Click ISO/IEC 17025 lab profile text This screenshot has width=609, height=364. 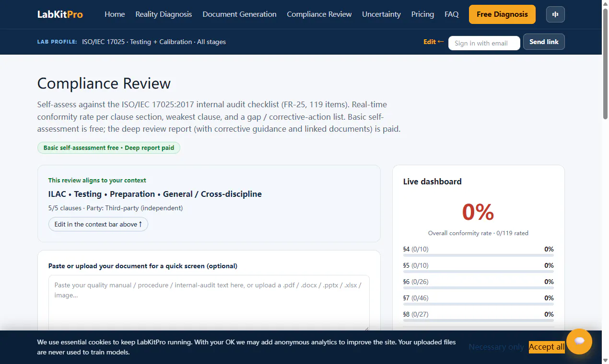pos(154,42)
